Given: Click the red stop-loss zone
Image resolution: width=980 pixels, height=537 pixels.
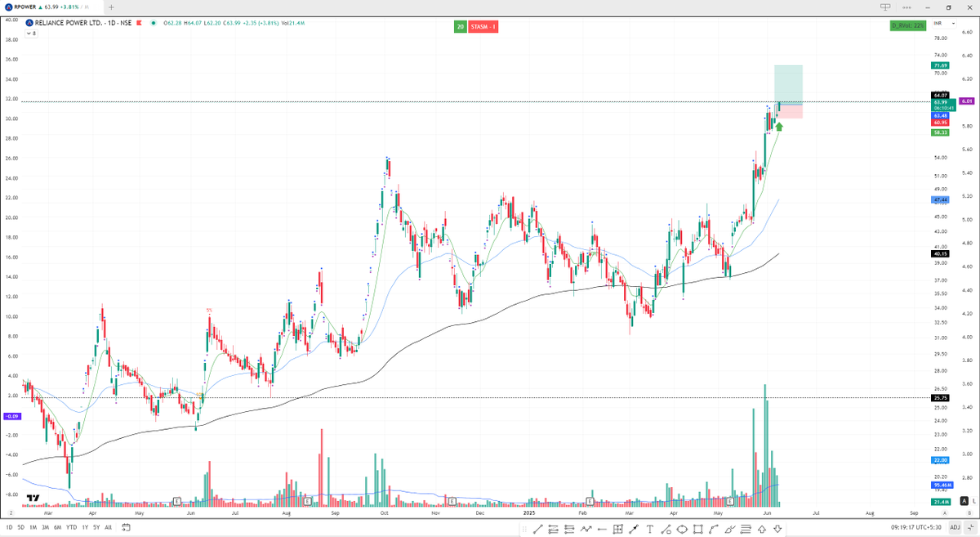Looking at the screenshot, I should [789, 111].
